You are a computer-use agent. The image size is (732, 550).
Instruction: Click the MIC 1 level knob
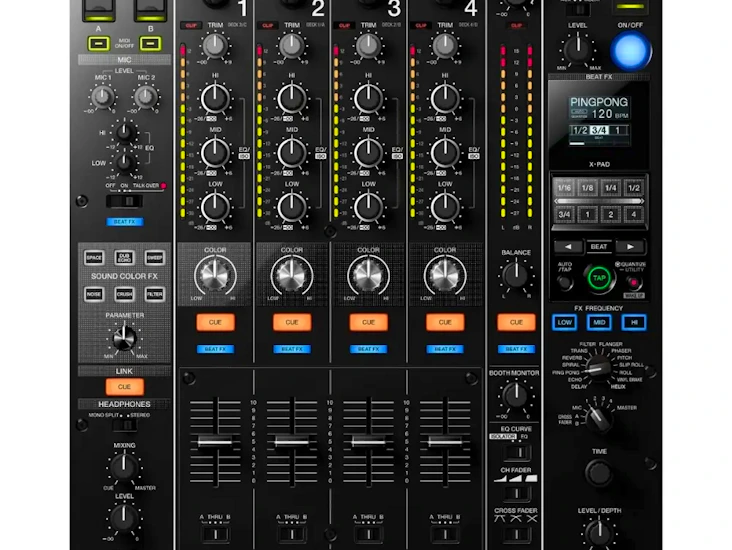102,97
